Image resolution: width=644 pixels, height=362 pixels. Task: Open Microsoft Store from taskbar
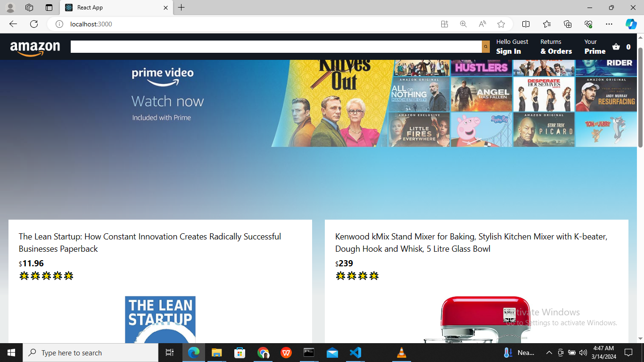pos(240,353)
